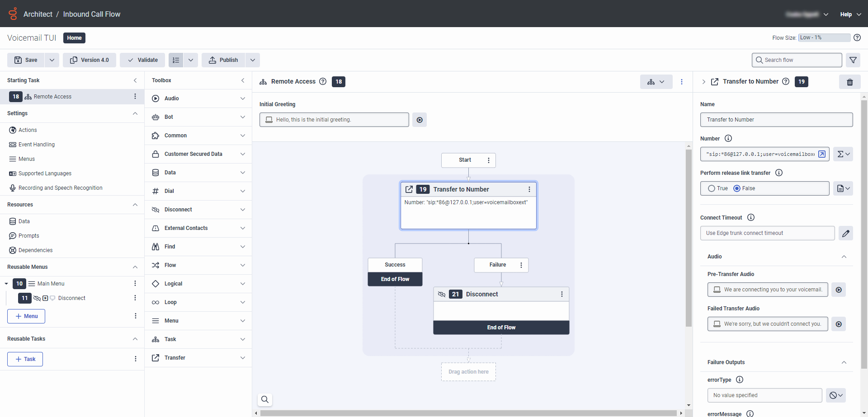
Task: Open help for Remote Access task
Action: [x=323, y=81]
